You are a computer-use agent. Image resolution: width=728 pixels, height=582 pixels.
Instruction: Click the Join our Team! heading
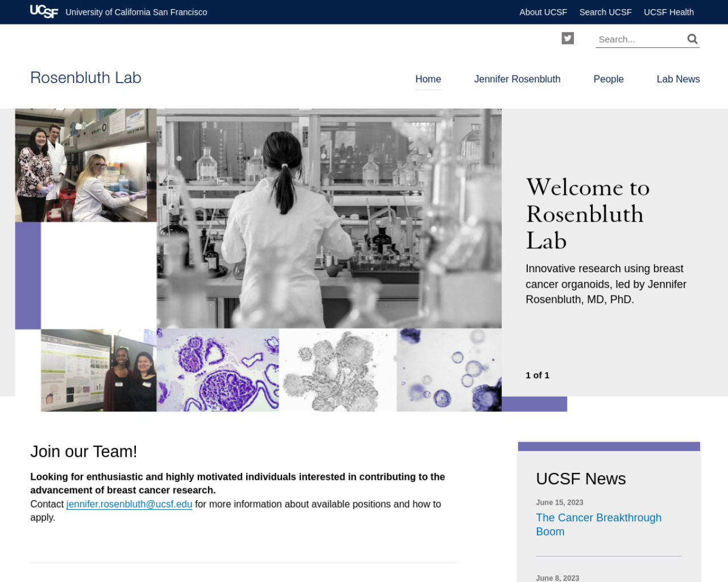[84, 451]
